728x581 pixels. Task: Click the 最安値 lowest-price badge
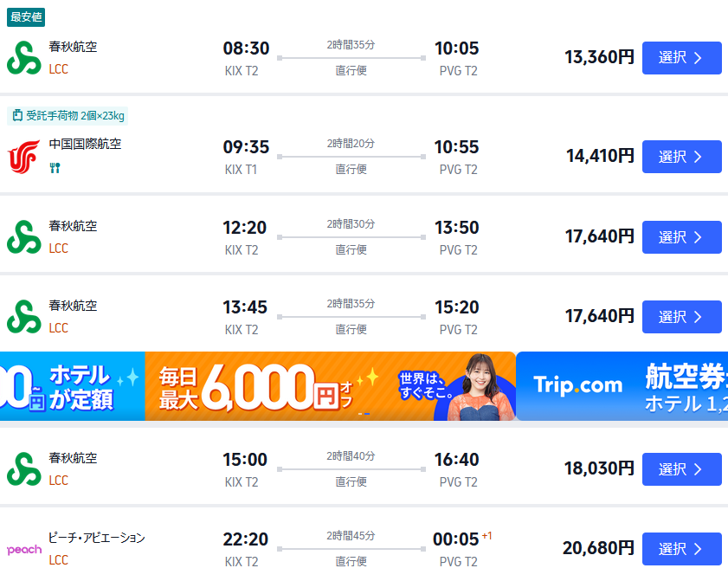28,16
